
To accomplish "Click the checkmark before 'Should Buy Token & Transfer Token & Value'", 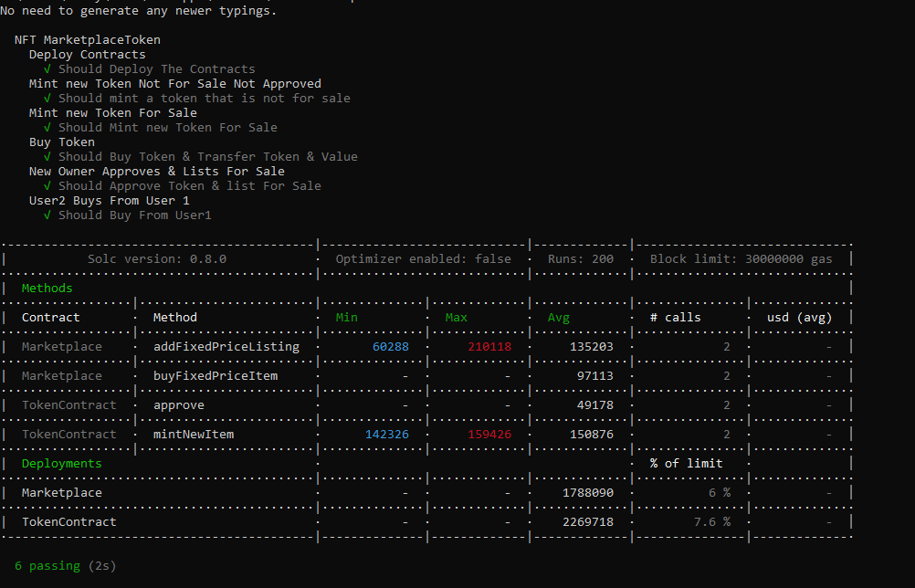I will pos(47,156).
